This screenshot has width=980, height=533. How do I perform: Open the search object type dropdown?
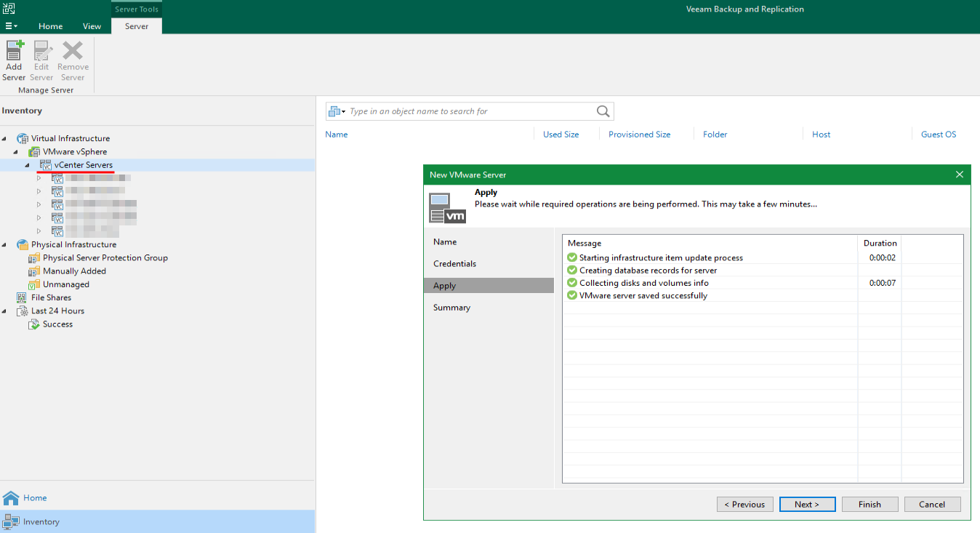[x=337, y=111]
